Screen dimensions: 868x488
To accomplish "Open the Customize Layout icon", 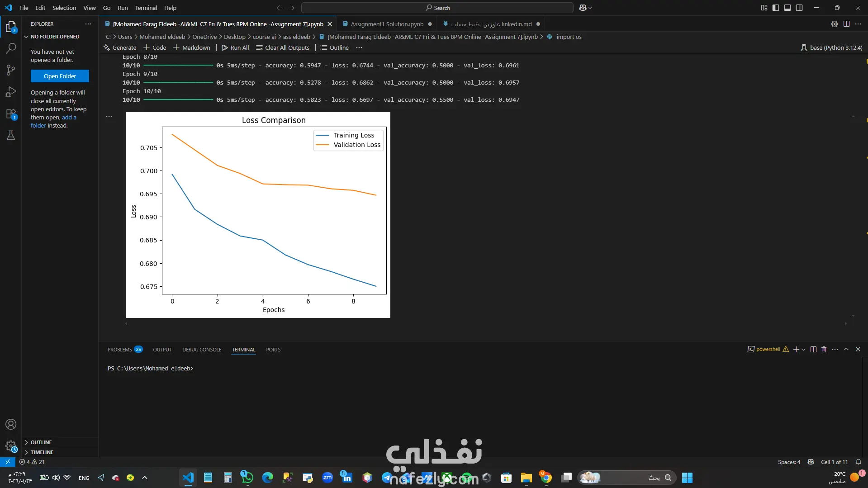I will 764,8.
